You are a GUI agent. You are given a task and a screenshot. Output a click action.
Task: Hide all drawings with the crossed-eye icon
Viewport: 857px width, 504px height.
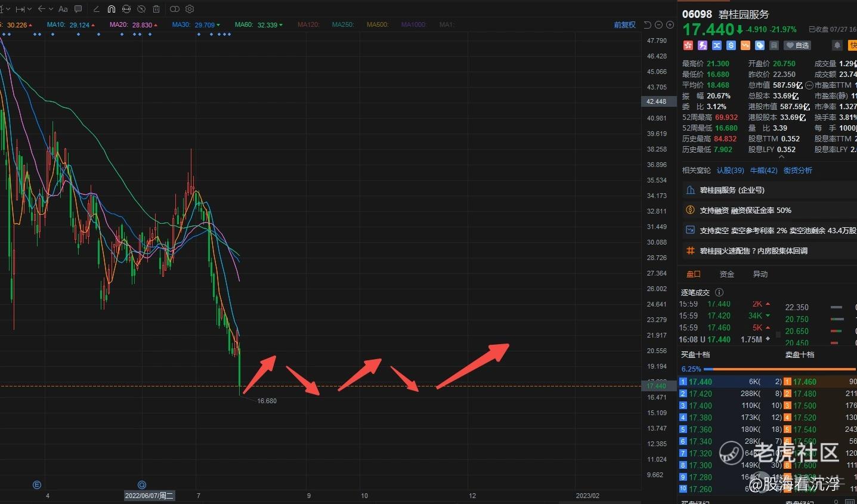[141, 9]
